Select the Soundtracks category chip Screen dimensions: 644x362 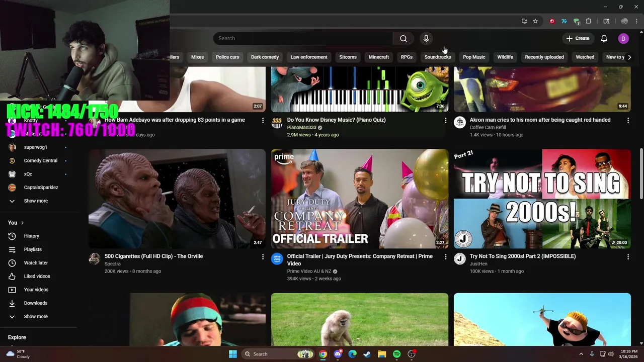coord(438,57)
